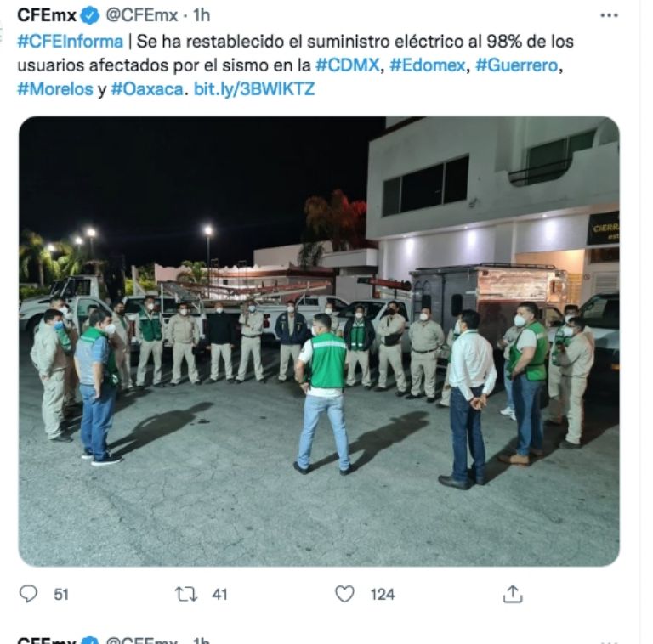Image resolution: width=653 pixels, height=644 pixels.
Task: Click the reply speech bubble icon
Action: point(28,594)
